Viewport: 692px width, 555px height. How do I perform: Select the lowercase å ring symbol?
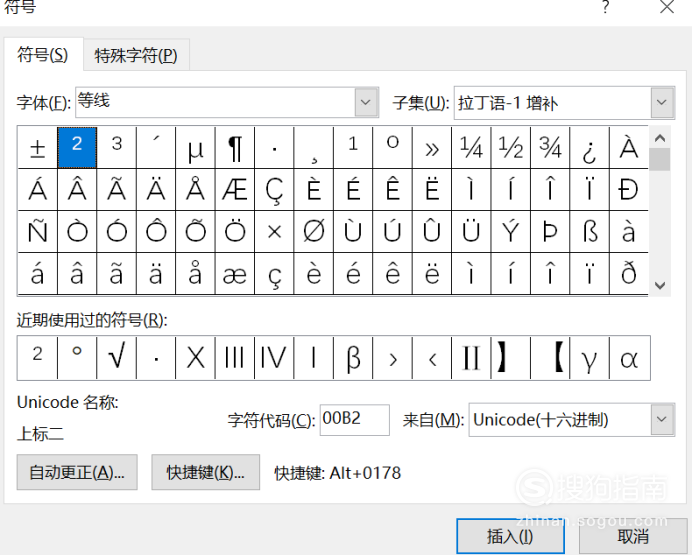(x=195, y=274)
